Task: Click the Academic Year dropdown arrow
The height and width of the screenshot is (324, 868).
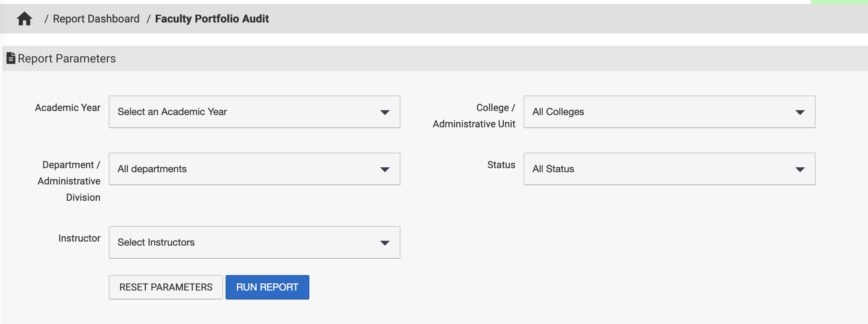Action: click(385, 112)
